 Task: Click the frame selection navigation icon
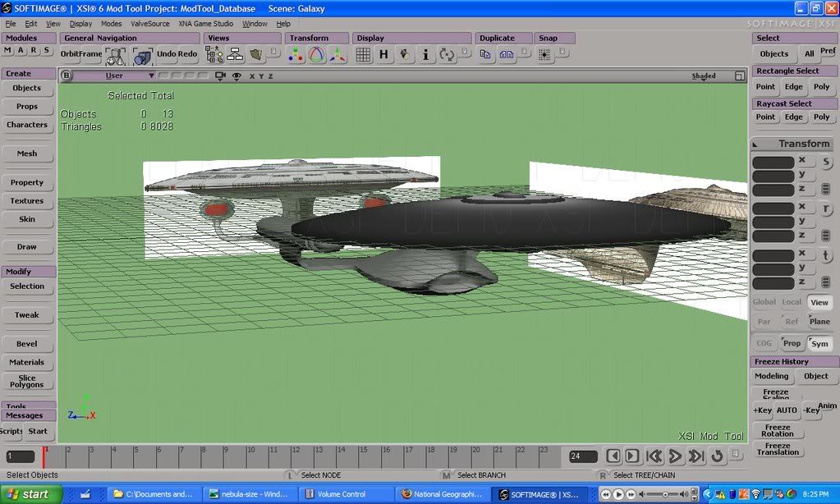point(115,55)
